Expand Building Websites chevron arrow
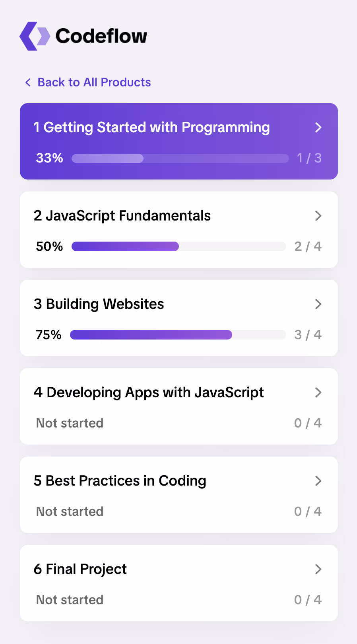357x644 pixels. (x=318, y=304)
